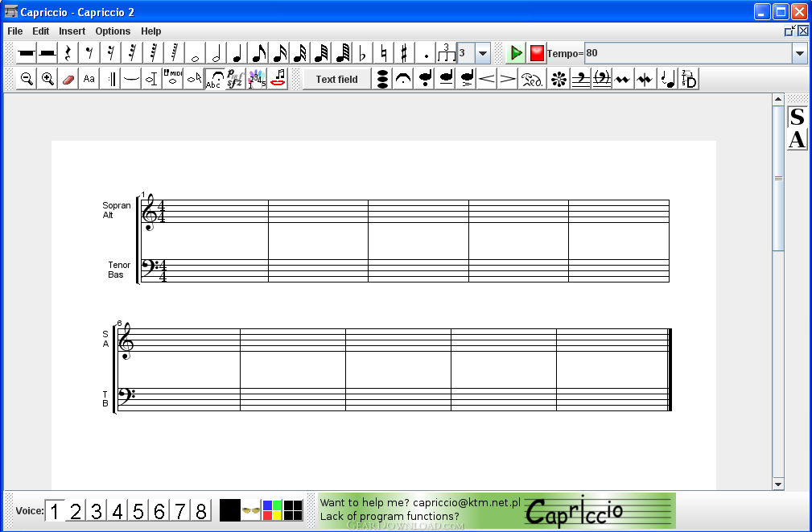Screen dimensions: 812x532
Task: Click the Text field button
Action: point(336,79)
